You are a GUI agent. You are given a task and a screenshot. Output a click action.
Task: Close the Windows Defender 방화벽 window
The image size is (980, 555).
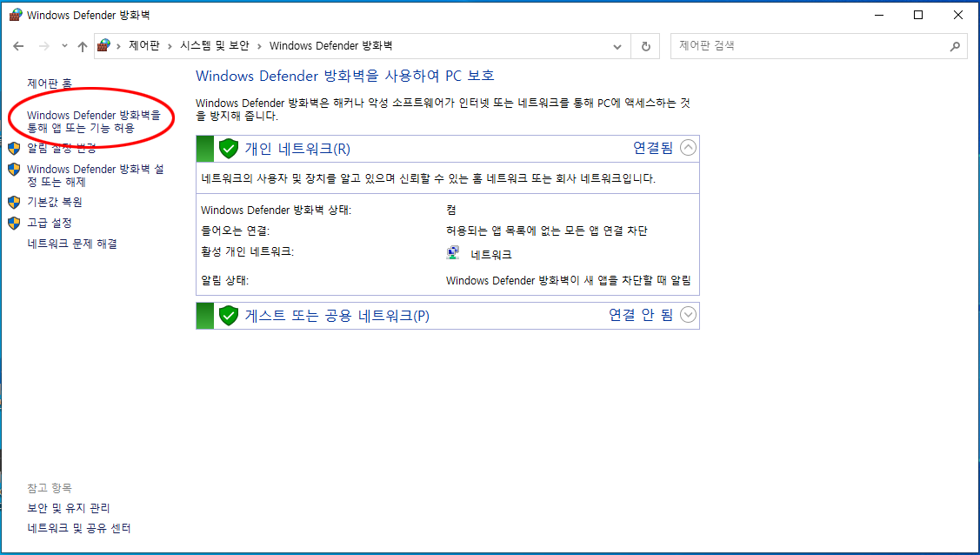coord(957,15)
